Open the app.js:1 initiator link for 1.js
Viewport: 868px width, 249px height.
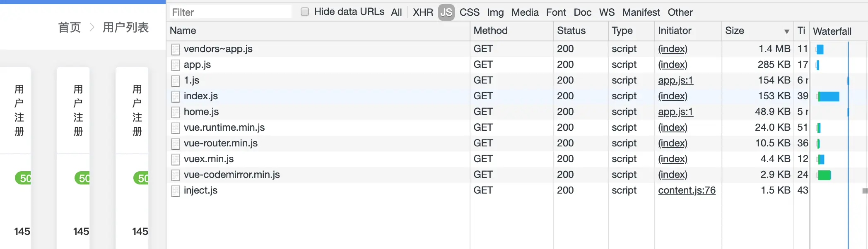[675, 80]
